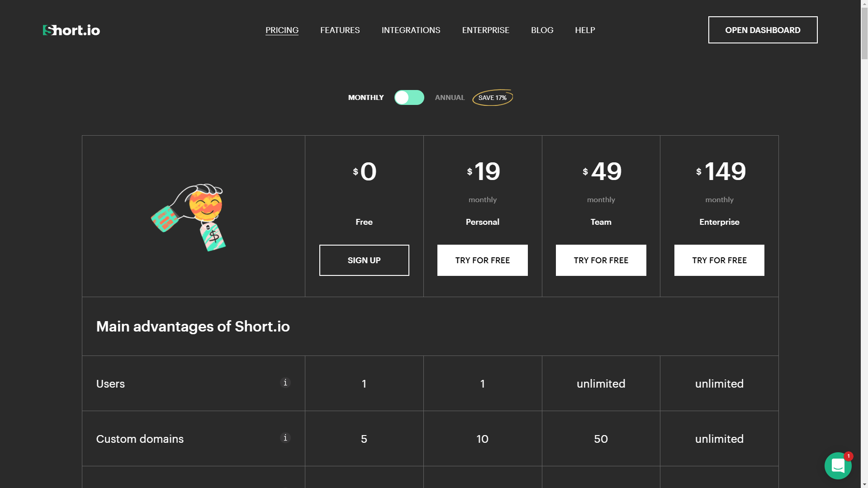Click the $49 Team plan price
868x488 pixels.
(x=601, y=172)
